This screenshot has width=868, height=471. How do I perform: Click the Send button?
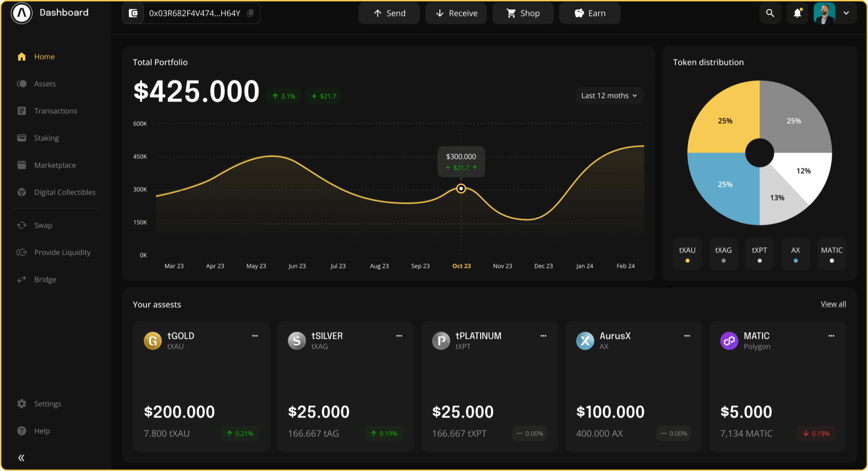coord(389,13)
